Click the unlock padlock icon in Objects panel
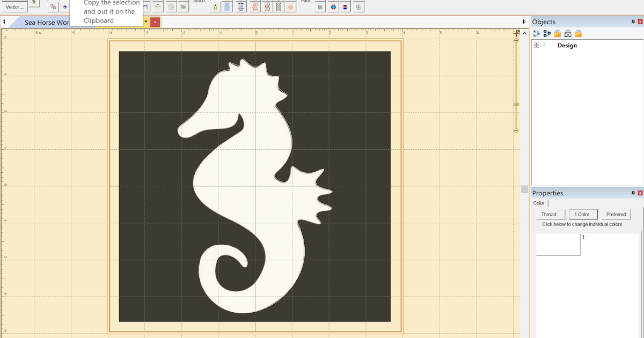Screen dimensions: 644x338 pos(578,33)
